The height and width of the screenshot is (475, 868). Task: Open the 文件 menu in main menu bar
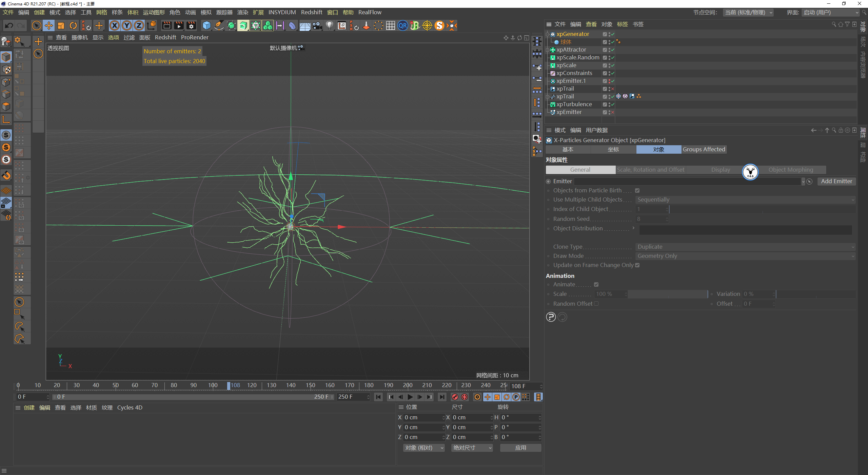(8, 12)
